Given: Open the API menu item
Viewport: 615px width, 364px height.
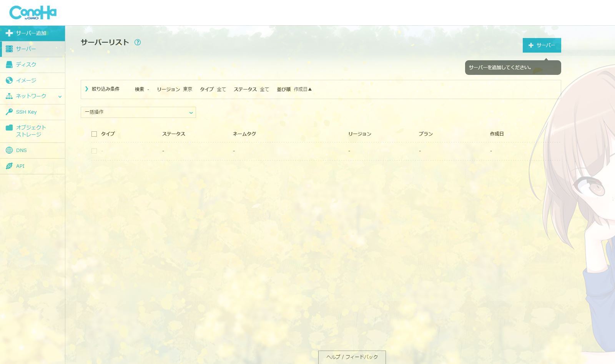Looking at the screenshot, I should [x=32, y=166].
